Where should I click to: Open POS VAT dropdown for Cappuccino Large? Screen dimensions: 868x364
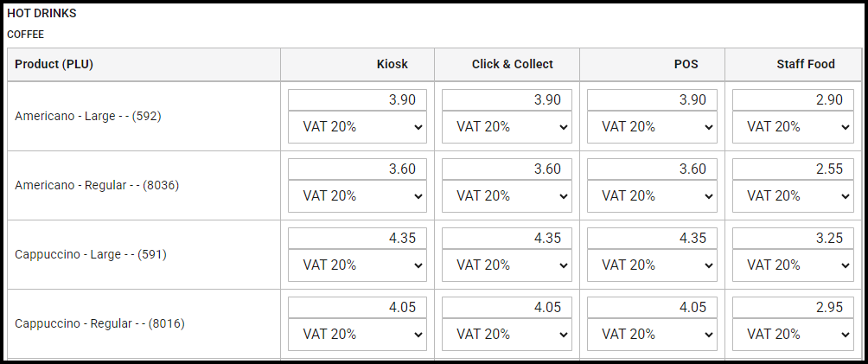[651, 265]
